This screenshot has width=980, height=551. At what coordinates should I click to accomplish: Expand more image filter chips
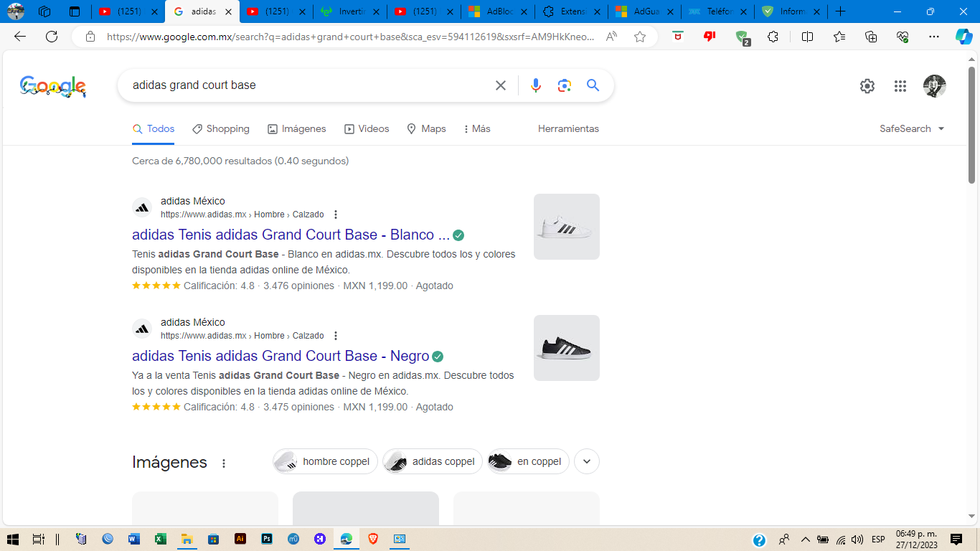point(587,461)
